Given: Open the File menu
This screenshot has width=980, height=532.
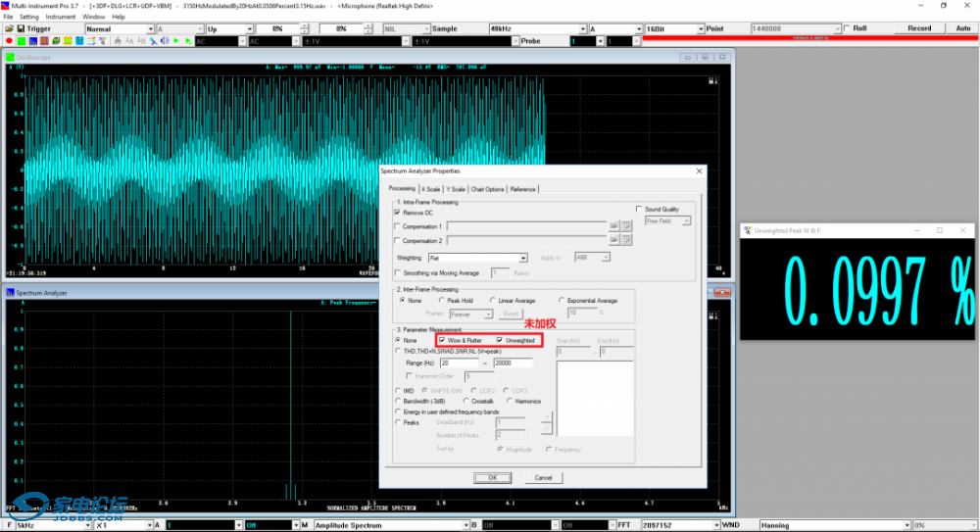Looking at the screenshot, I should click(x=8, y=17).
